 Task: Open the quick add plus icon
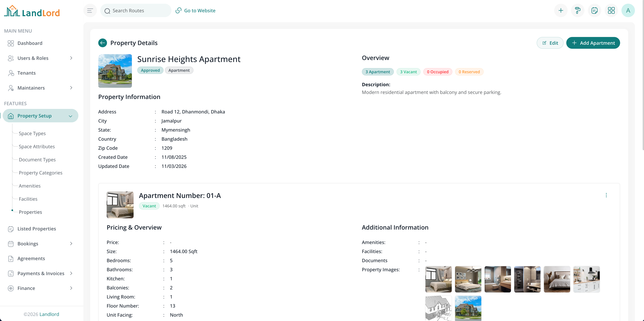click(x=561, y=10)
